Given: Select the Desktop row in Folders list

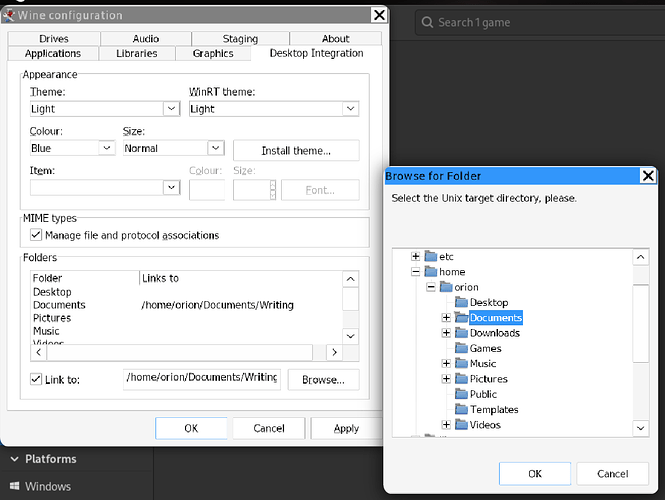Looking at the screenshot, I should tap(187, 292).
